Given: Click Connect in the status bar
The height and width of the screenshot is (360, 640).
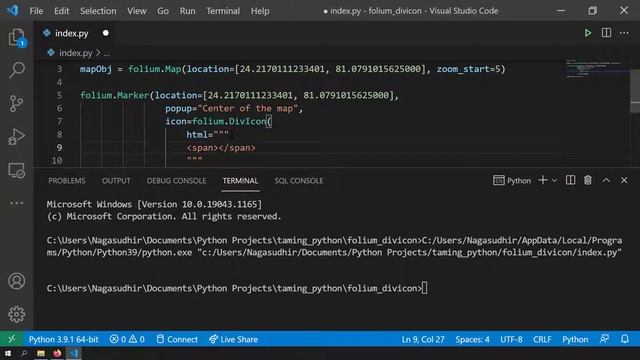Looking at the screenshot, I should pyautogui.click(x=177, y=339).
